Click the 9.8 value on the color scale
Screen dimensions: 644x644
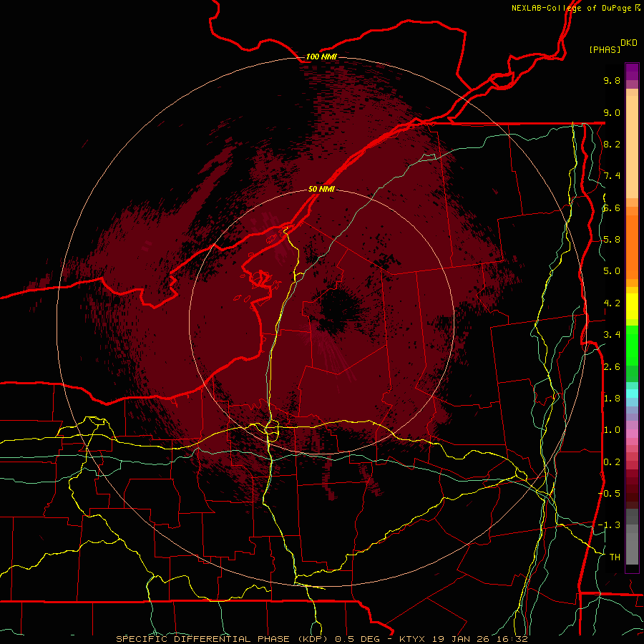[x=612, y=80]
